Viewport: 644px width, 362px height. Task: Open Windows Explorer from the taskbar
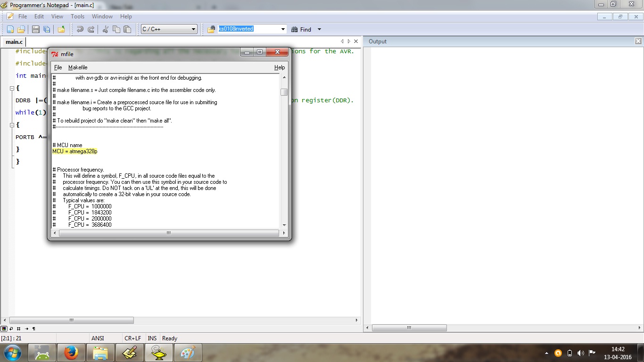pos(100,353)
